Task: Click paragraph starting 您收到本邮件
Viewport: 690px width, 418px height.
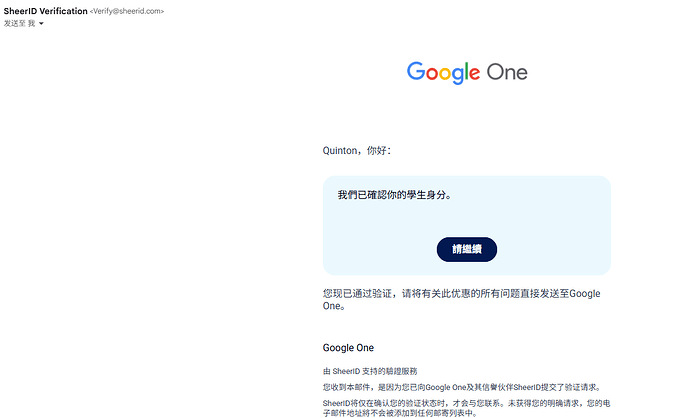Action: 462,387
